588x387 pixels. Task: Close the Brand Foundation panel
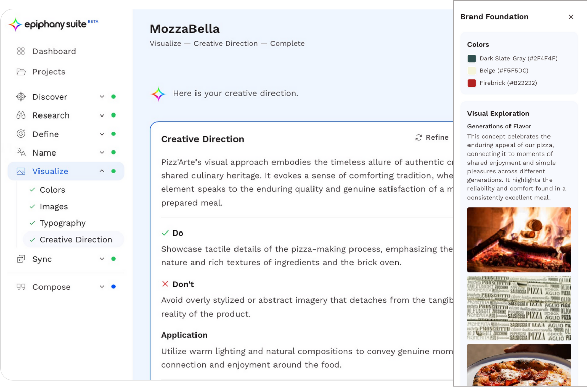point(571,17)
